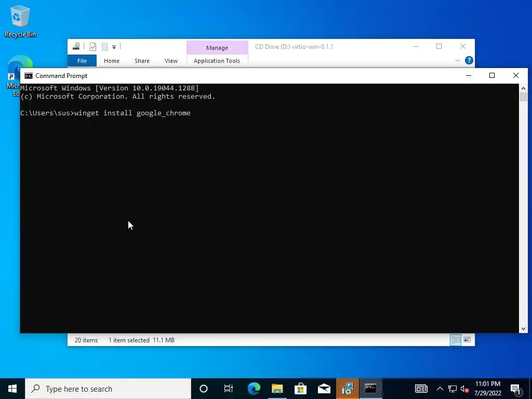The height and width of the screenshot is (399, 532).
Task: Maximize the CD Drive Explorer window
Action: 439,46
